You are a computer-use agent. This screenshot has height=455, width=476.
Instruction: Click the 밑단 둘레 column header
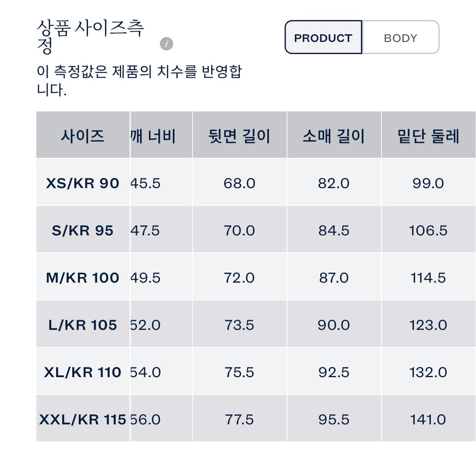428,135
